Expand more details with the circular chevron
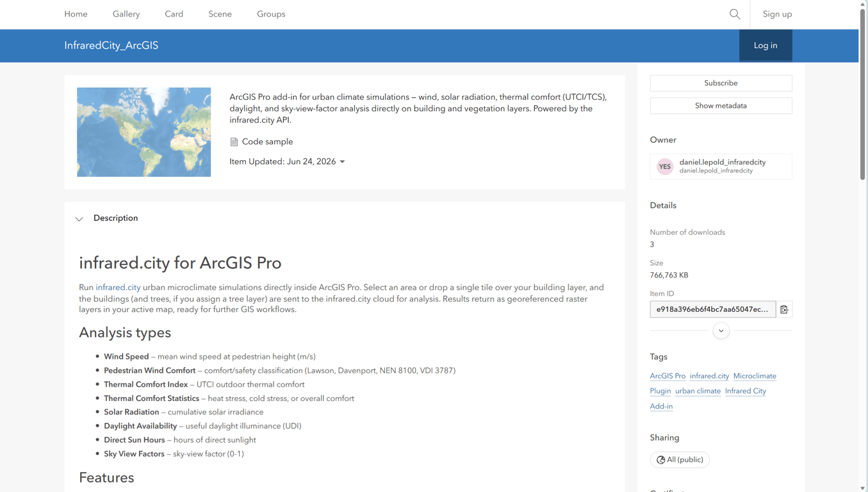Viewport: 868px width, 492px height. [x=721, y=331]
